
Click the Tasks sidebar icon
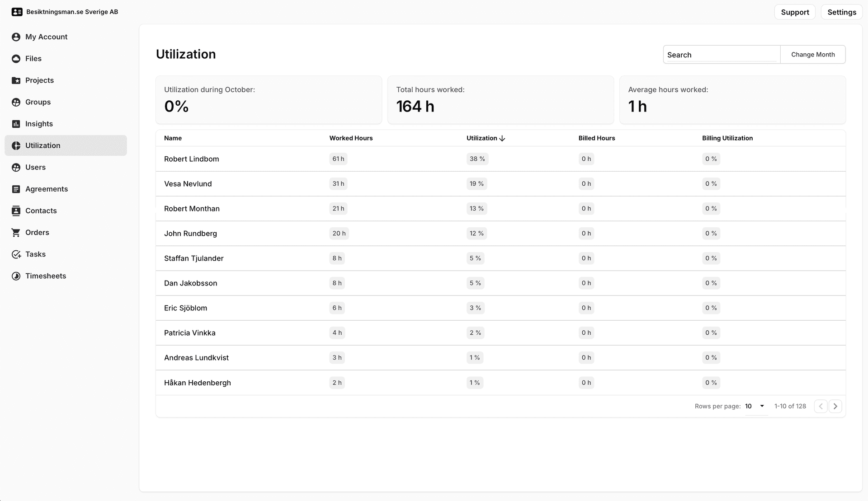coord(16,254)
